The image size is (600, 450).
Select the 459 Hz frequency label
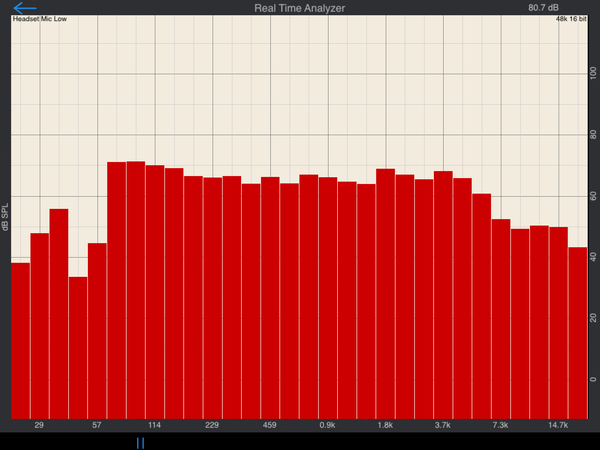(270, 425)
